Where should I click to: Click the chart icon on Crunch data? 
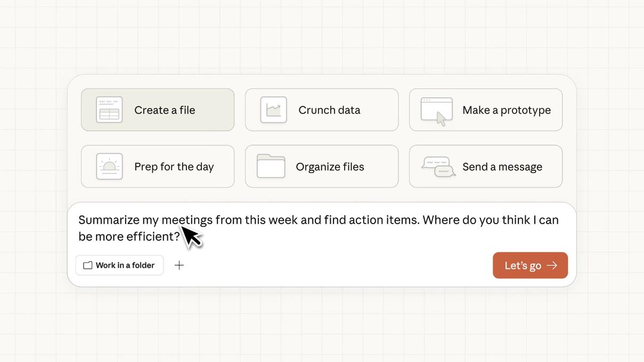pos(274,110)
